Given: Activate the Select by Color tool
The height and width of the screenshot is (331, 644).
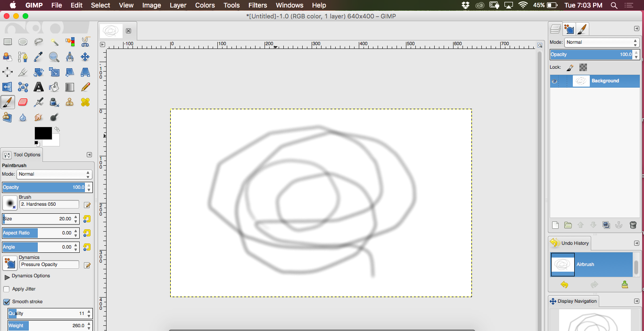Looking at the screenshot, I should click(70, 42).
